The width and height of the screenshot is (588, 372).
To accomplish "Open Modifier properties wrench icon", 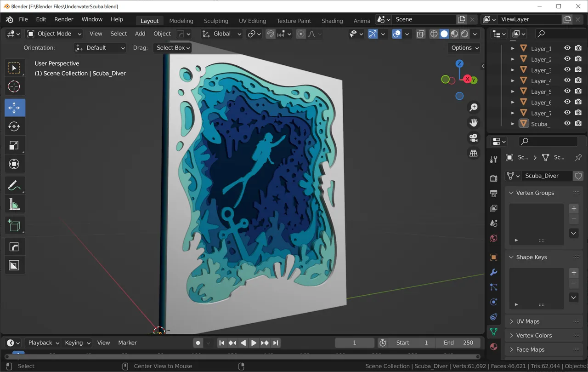I will click(x=494, y=272).
